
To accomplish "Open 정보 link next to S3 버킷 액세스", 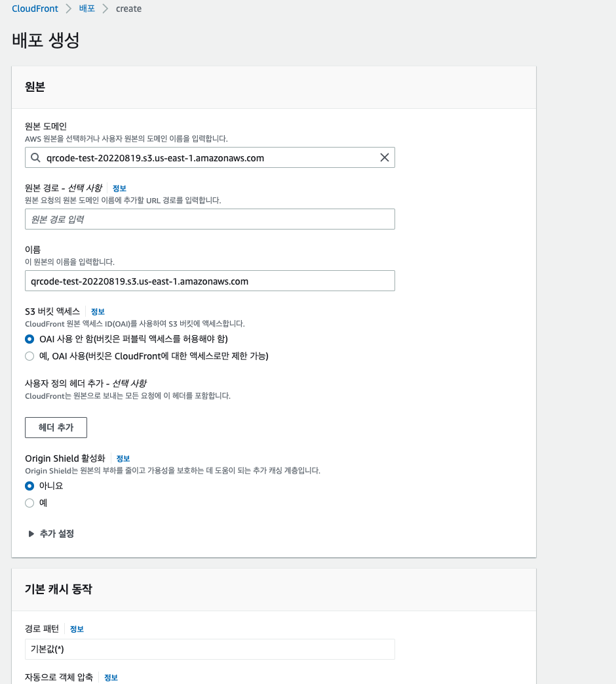I will (x=97, y=312).
